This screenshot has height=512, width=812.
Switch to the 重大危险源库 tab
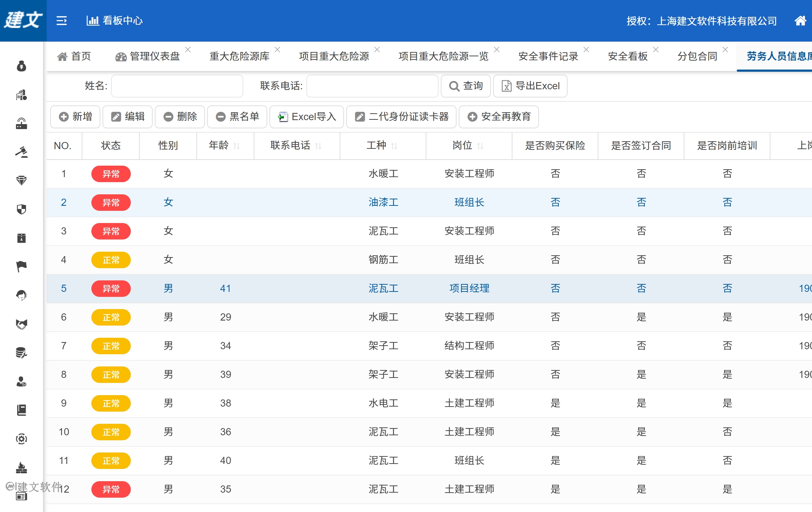(x=239, y=56)
